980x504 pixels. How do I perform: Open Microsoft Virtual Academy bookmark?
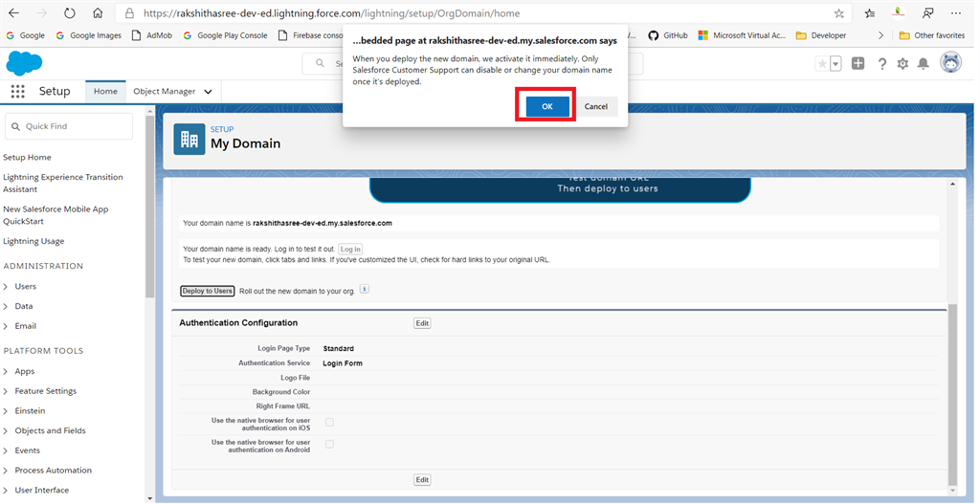click(x=742, y=35)
